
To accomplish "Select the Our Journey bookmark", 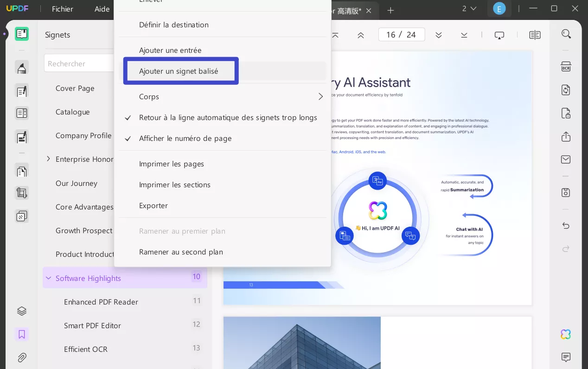I will click(x=77, y=184).
